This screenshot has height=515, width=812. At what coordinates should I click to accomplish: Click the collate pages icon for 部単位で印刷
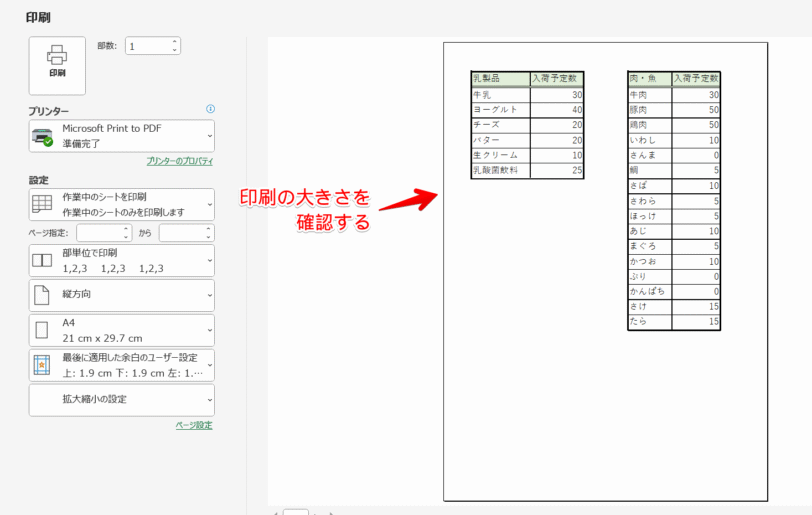click(42, 260)
